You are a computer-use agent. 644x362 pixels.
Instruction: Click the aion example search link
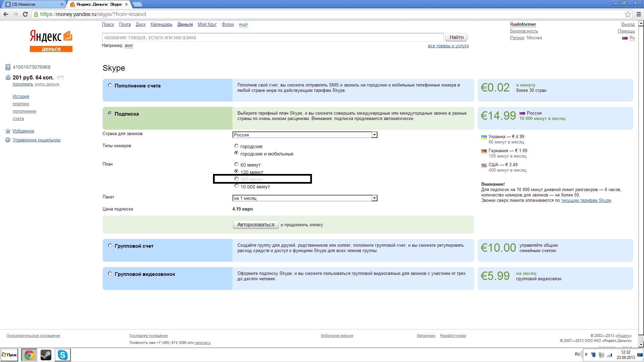click(x=129, y=46)
